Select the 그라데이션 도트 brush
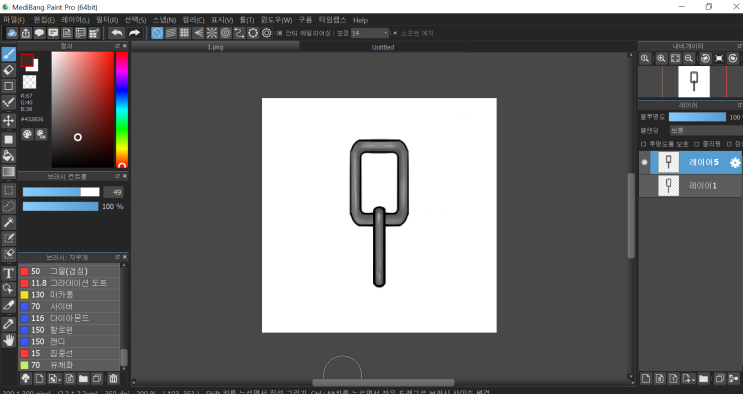Viewport: 743px width, 394px height. 69,283
